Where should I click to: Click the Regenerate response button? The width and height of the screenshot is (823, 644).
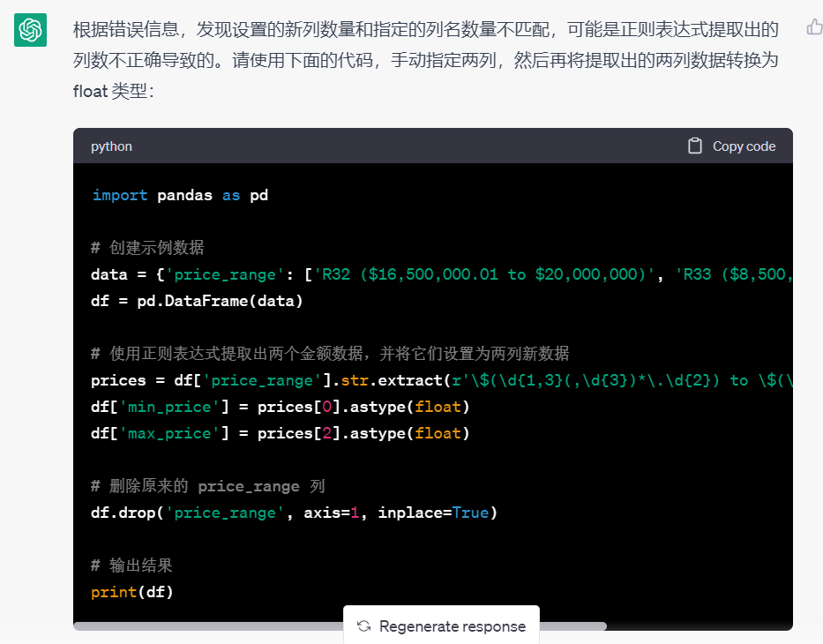tap(441, 625)
